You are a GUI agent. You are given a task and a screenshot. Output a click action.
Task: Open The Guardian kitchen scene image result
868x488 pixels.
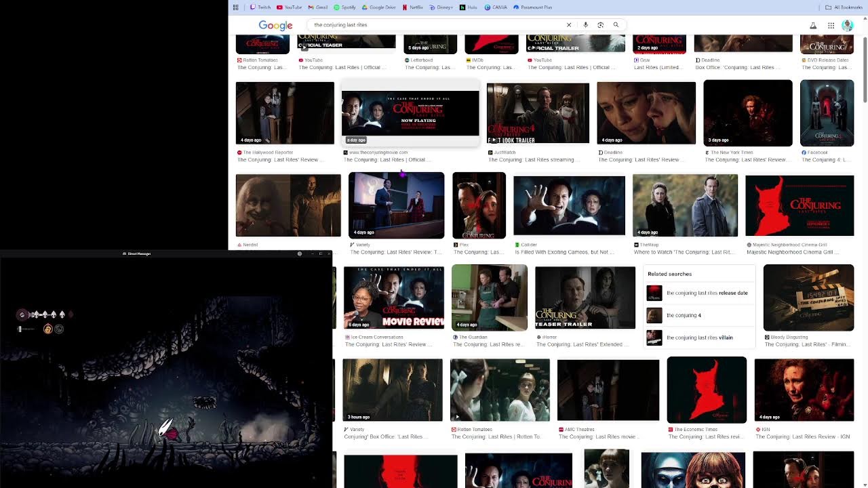(x=489, y=298)
